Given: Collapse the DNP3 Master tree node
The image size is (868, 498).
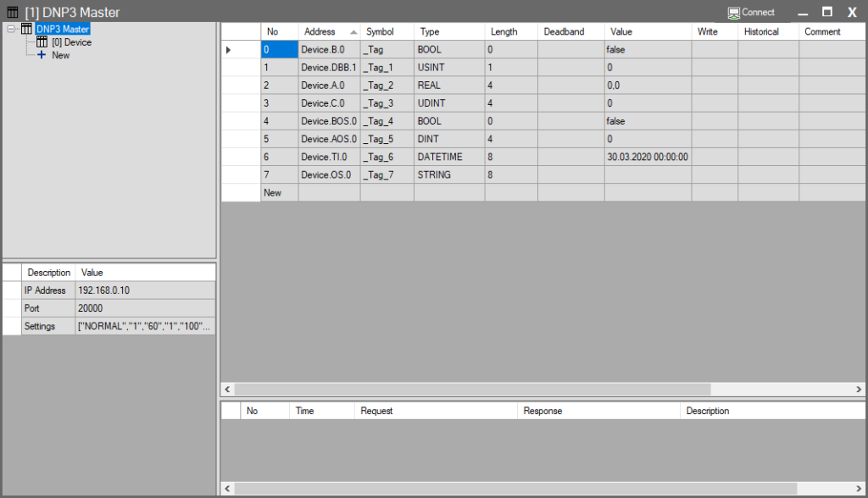Looking at the screenshot, I should click(x=10, y=29).
